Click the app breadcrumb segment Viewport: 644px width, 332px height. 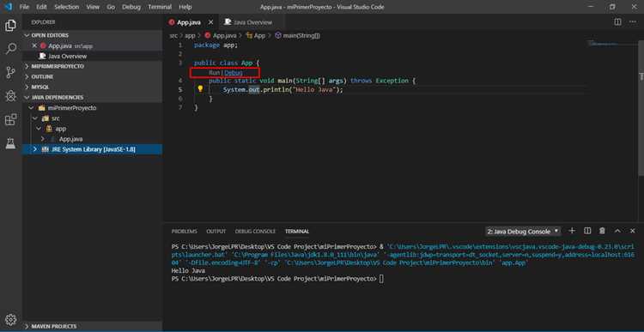click(190, 36)
